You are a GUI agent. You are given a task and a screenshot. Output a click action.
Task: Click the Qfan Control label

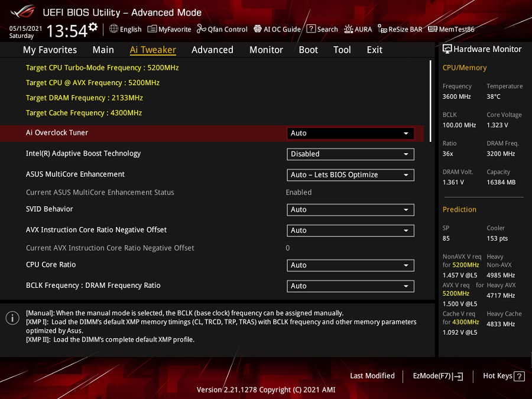point(228,30)
